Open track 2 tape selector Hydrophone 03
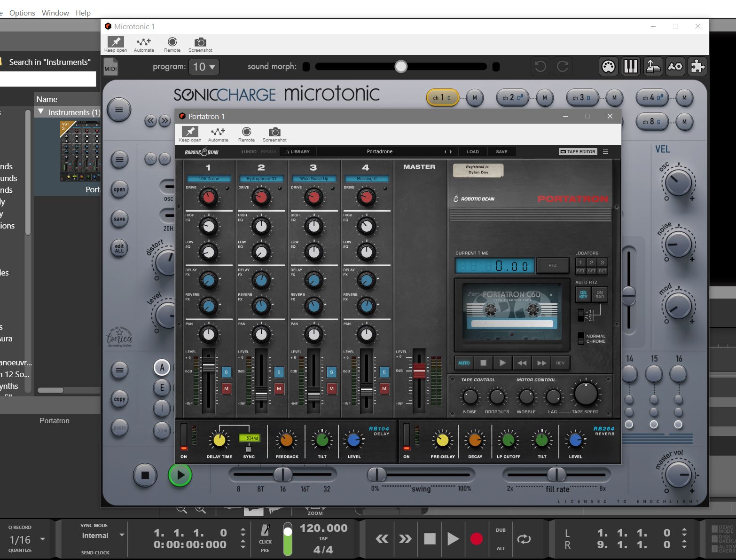This screenshot has height=560, width=736. tap(261, 179)
